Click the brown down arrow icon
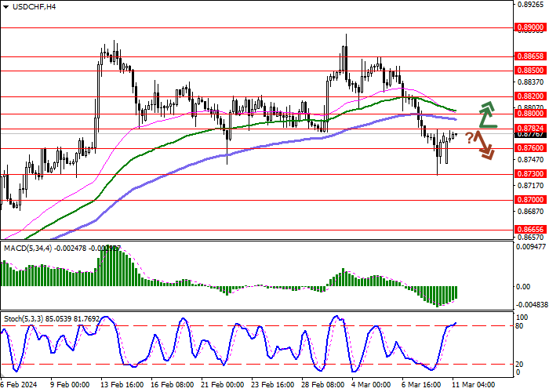The width and height of the screenshot is (549, 392). tap(485, 145)
